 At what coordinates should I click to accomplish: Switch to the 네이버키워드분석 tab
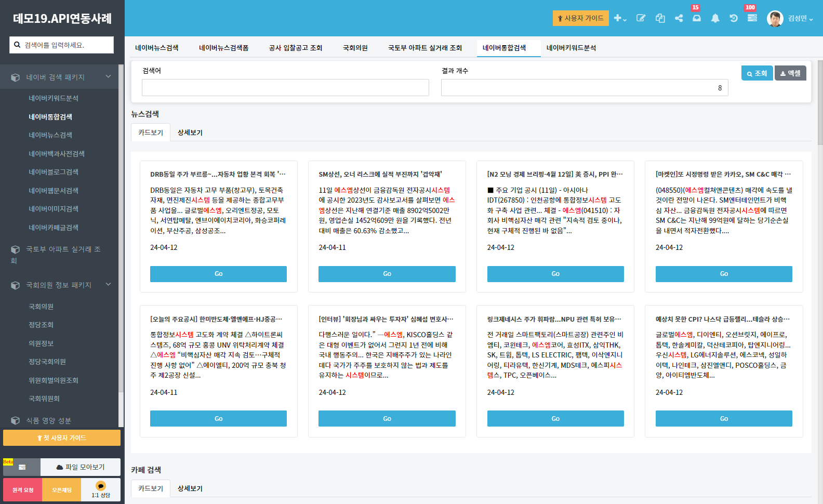point(571,48)
